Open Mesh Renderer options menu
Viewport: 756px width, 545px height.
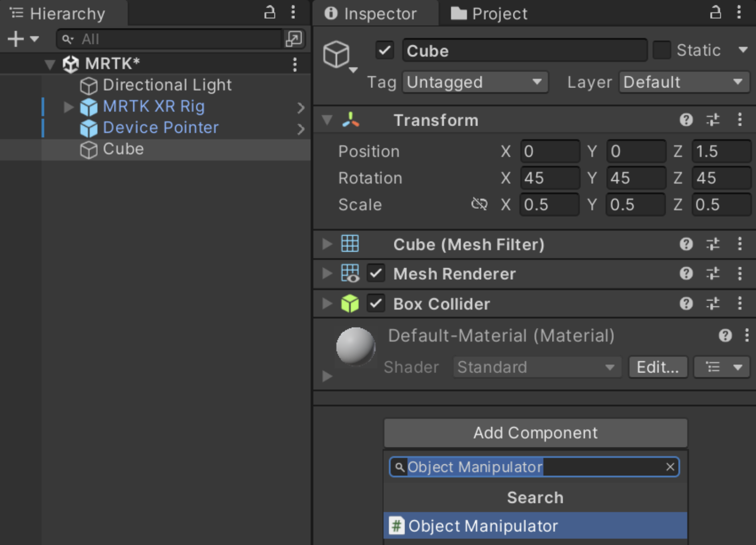click(x=740, y=273)
